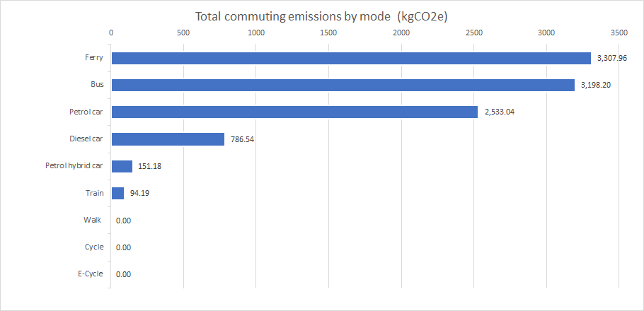Select the Ferry data bar
644x311 pixels.
tap(350, 58)
